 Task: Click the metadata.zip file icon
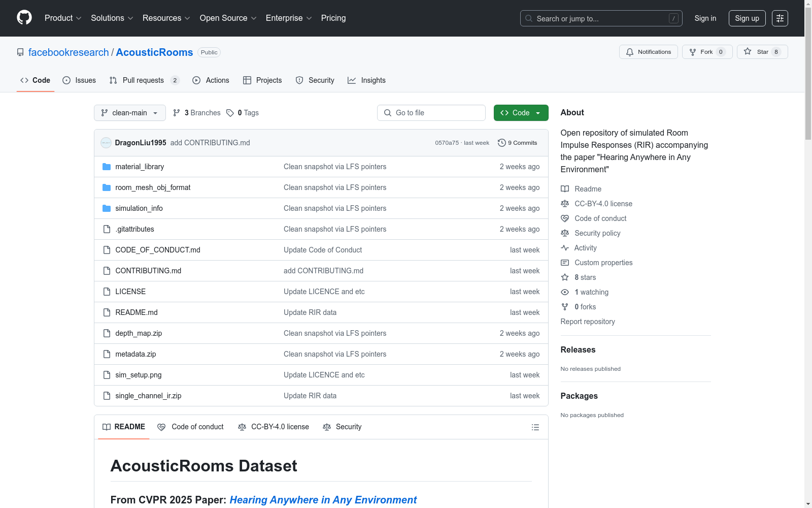107,354
